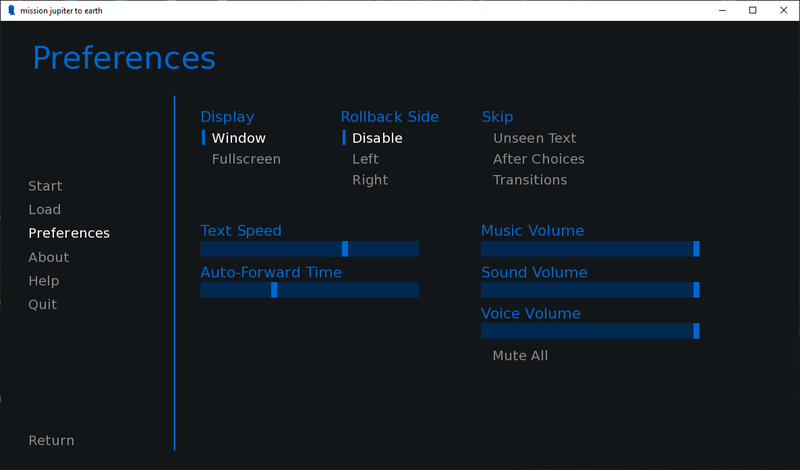Click the Voice Volume slider

point(590,331)
